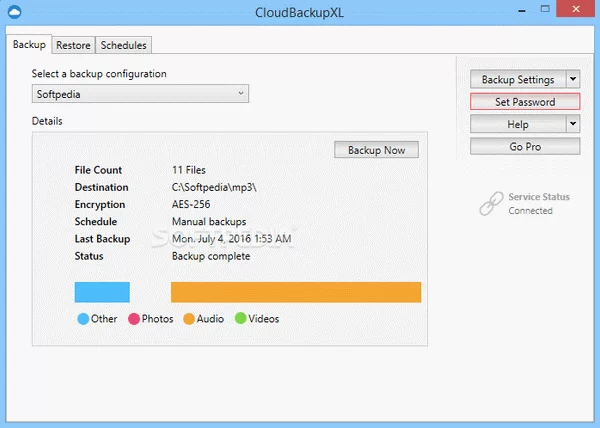Click the Go Pro button

[525, 146]
